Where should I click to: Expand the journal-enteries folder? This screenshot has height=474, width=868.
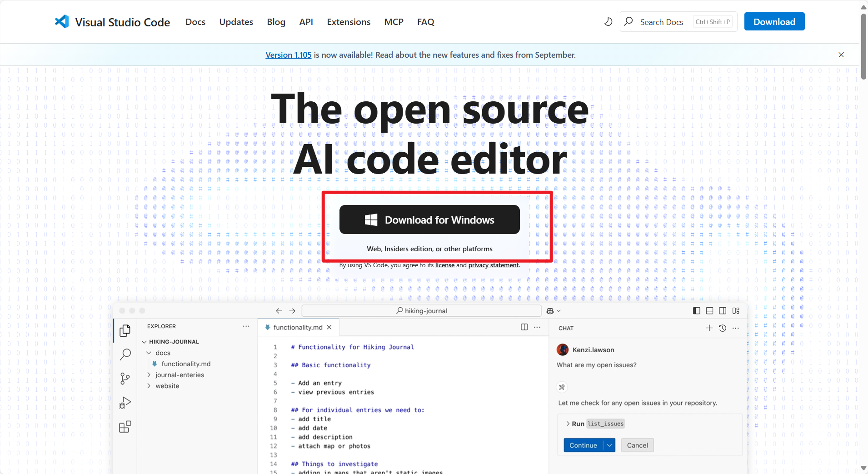tap(149, 375)
